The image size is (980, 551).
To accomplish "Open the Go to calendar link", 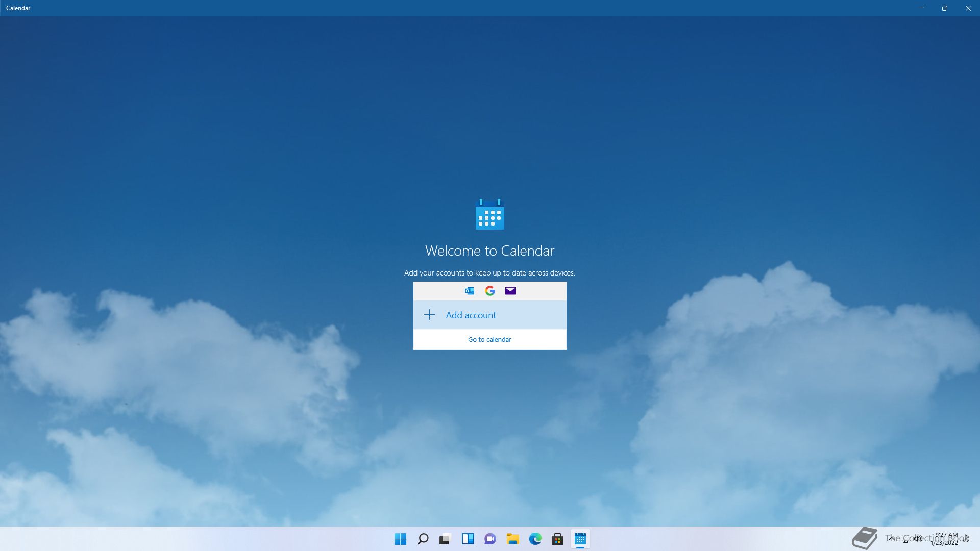I will tap(489, 339).
